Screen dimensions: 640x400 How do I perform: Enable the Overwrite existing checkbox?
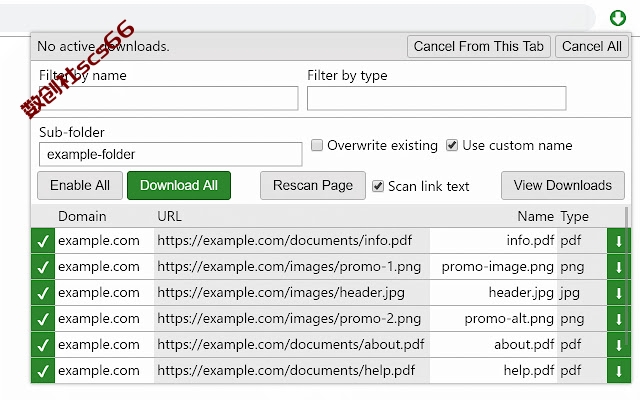tap(317, 145)
